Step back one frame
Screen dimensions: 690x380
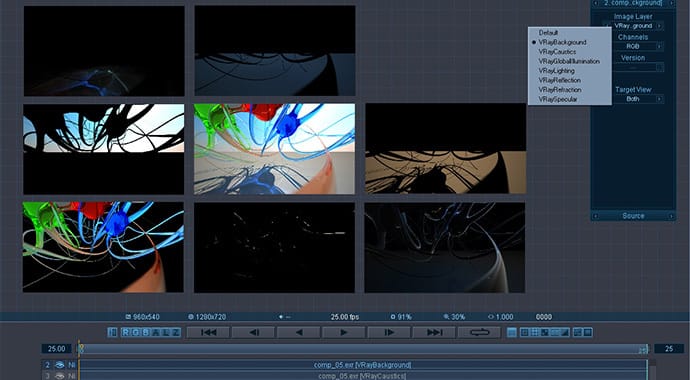tap(253, 332)
